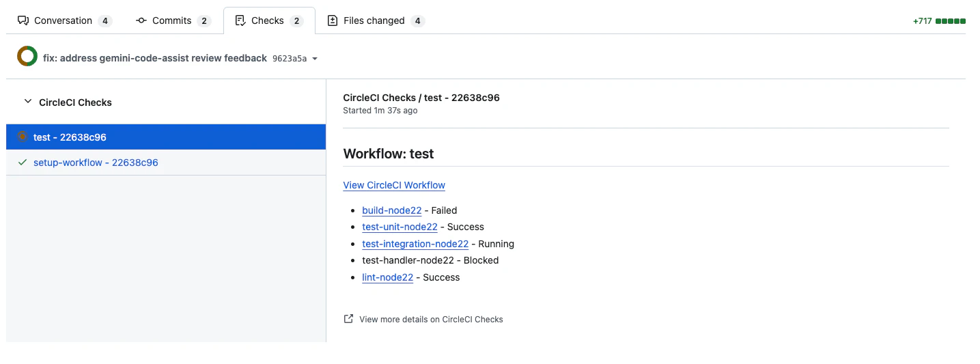Open the commit 9623a5a dropdown arrow
This screenshot has height=364, width=980.
315,59
